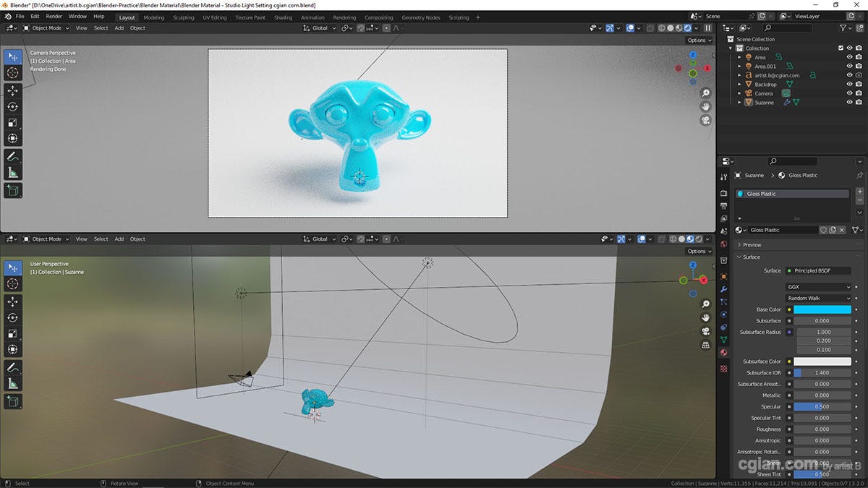Image resolution: width=868 pixels, height=488 pixels.
Task: Open the Render menu
Action: (x=54, y=16)
